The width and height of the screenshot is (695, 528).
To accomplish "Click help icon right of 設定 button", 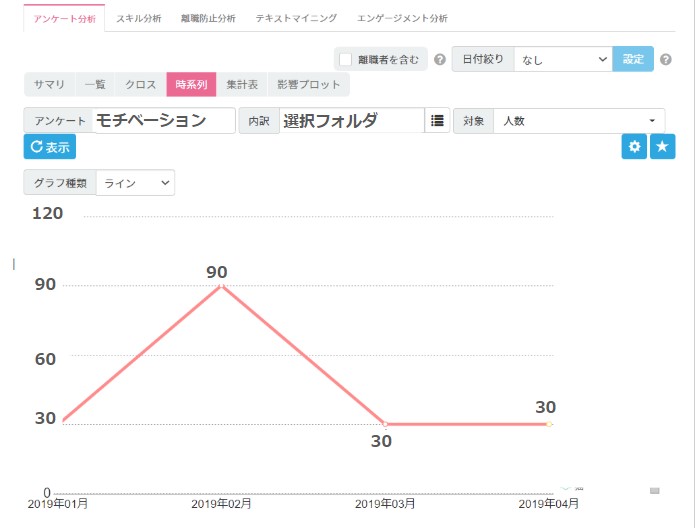I will tap(664, 60).
